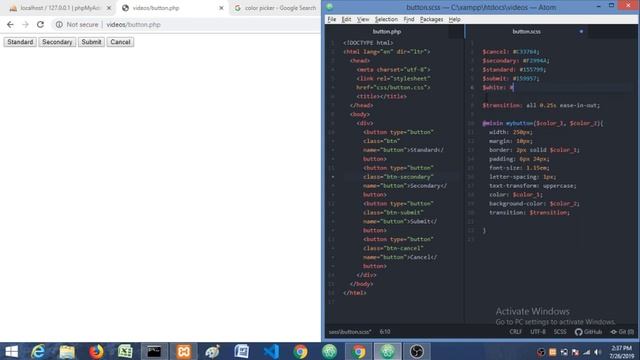Viewport: 640px width, 360px height.
Task: Open the command prompt taskbar icon
Action: pos(154,351)
